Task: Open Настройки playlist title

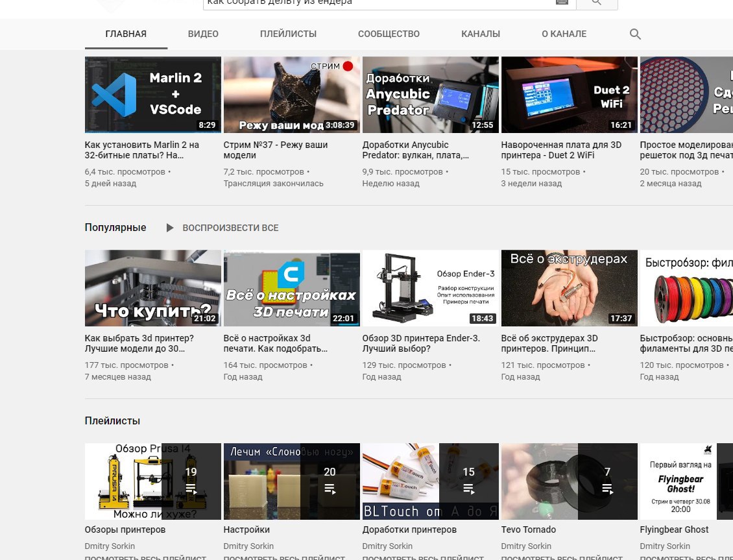Action: click(x=246, y=530)
